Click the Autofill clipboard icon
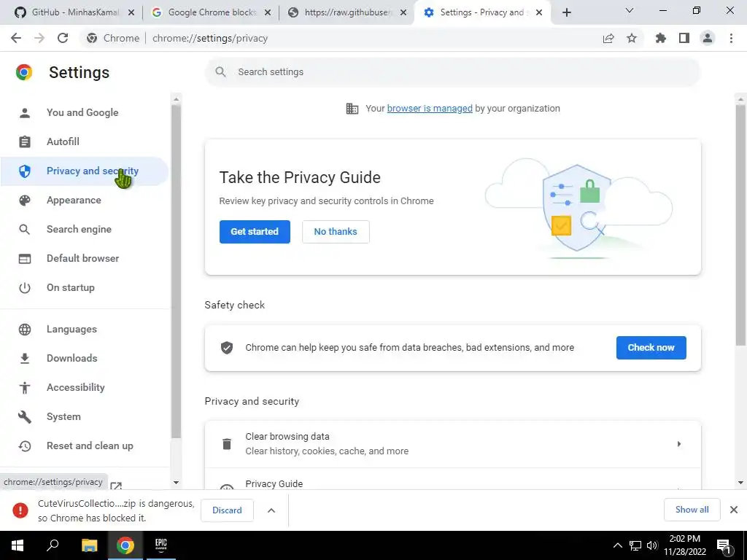 point(25,141)
